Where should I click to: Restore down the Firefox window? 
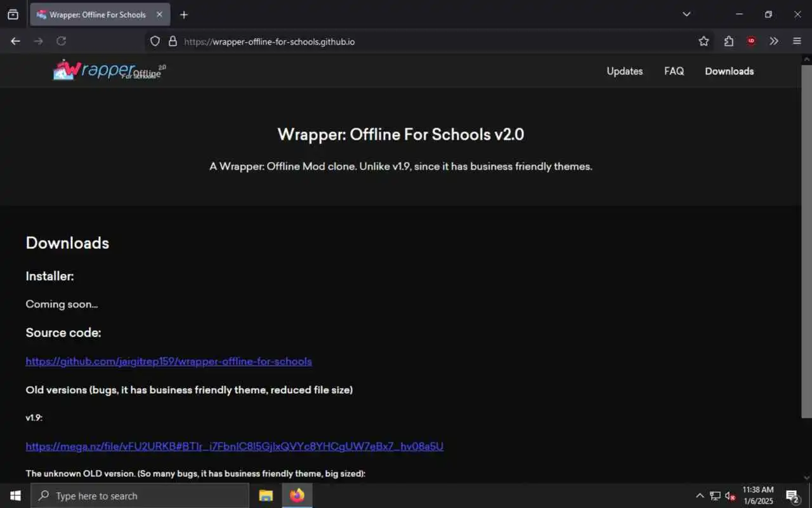[x=768, y=15]
